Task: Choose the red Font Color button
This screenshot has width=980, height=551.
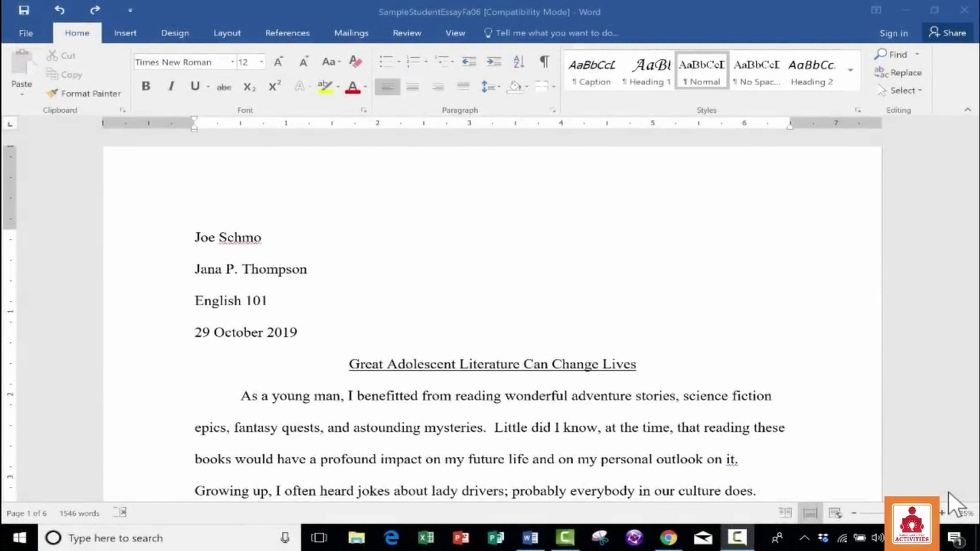Action: 352,87
